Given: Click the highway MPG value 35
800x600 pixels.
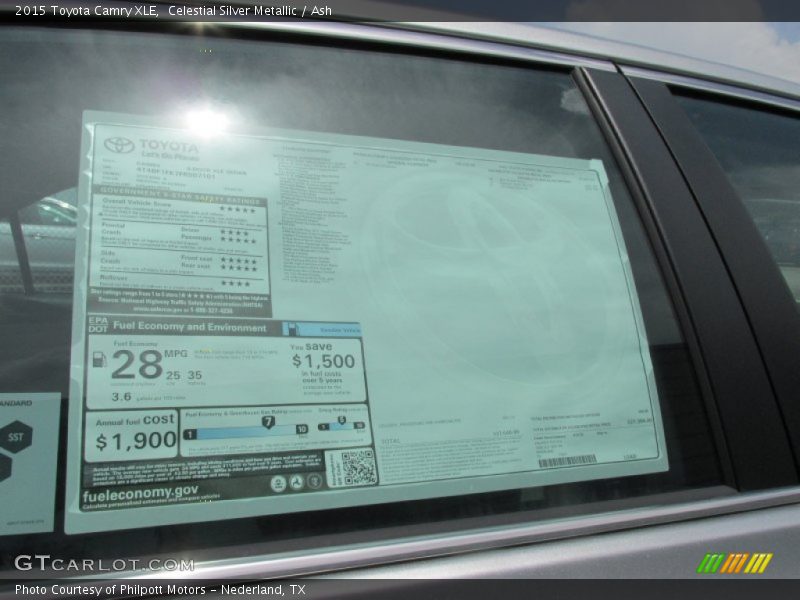Looking at the screenshot, I should tap(194, 375).
